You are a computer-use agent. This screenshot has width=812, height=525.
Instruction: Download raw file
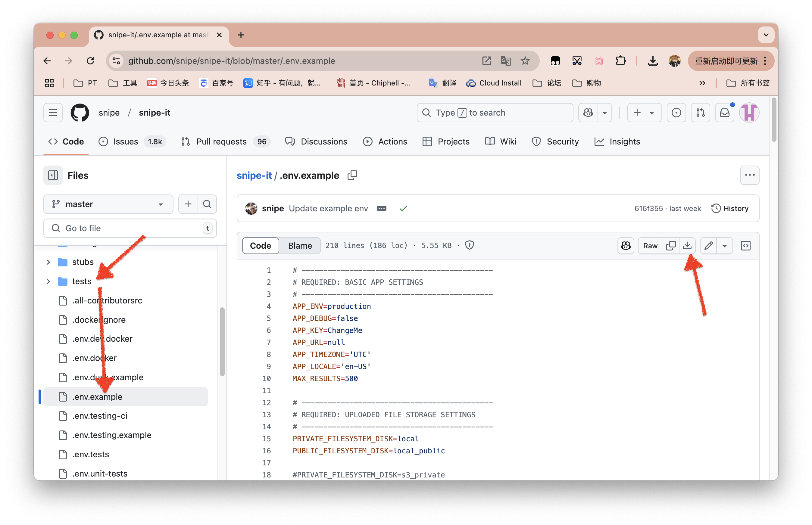687,245
